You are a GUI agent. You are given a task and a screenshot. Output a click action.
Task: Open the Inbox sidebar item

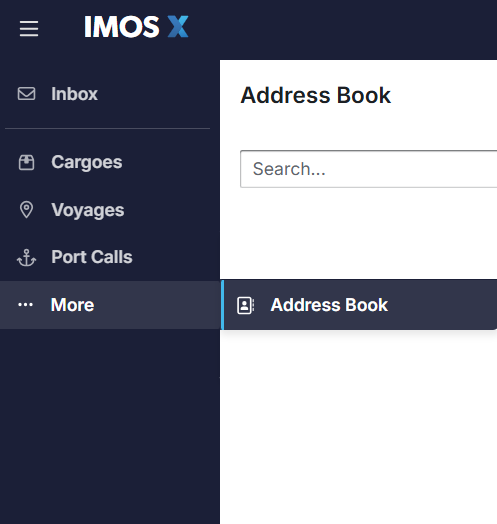[110, 94]
